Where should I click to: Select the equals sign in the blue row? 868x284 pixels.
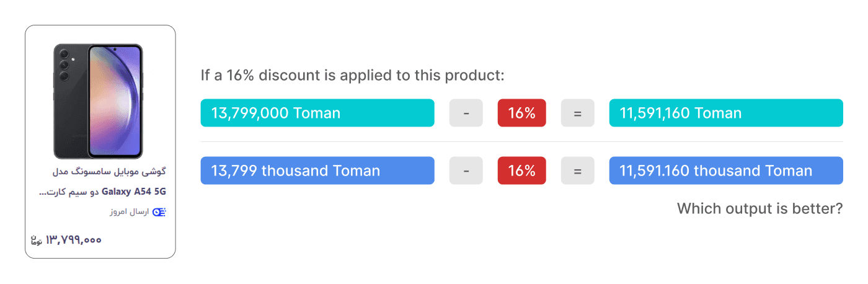(578, 171)
